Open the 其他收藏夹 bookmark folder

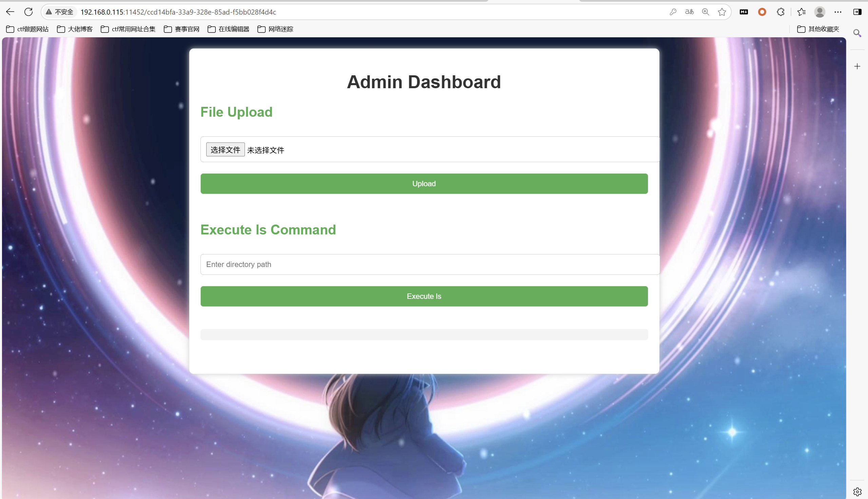tap(818, 29)
